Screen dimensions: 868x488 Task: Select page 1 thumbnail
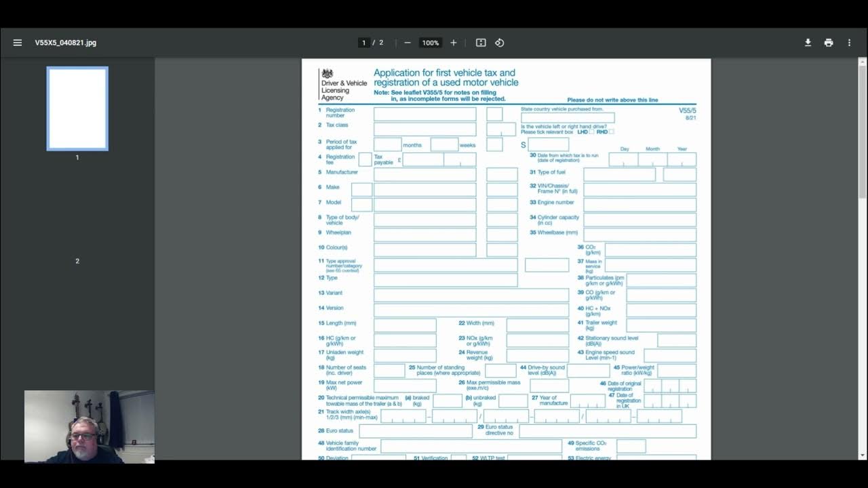77,108
